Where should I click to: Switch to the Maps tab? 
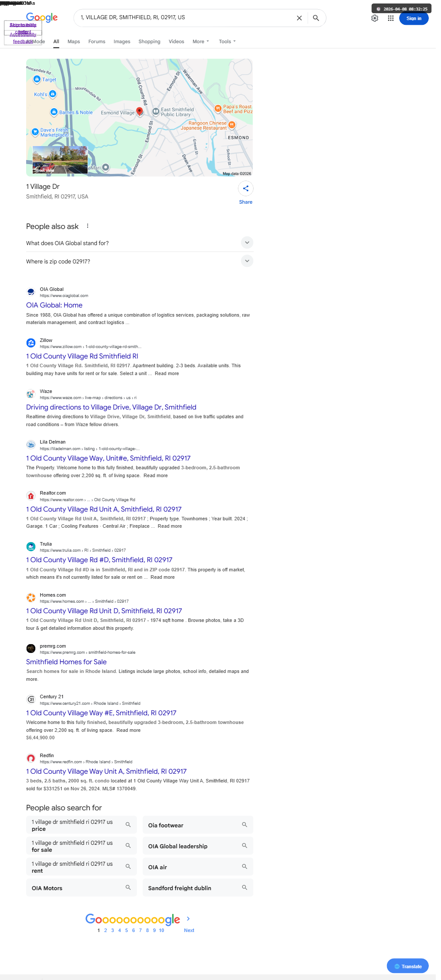click(x=74, y=41)
